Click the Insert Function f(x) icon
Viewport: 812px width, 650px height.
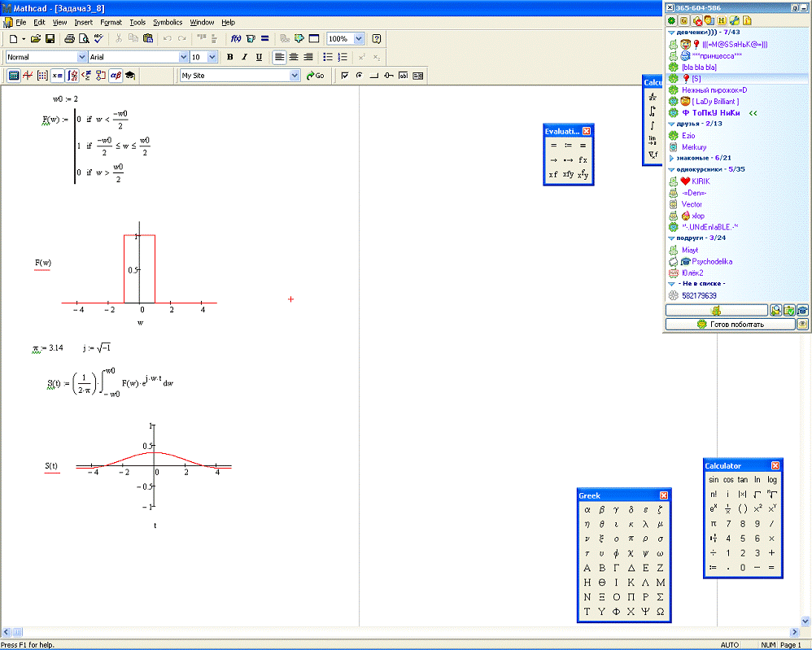coord(236,38)
